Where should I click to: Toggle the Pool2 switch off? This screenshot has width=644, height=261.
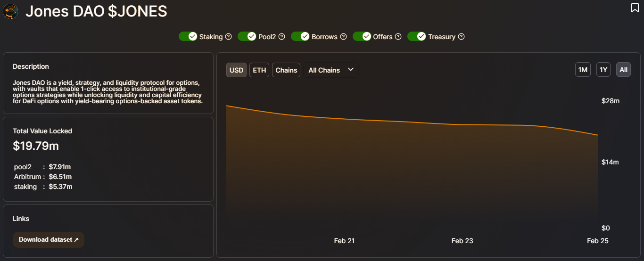pos(247,36)
